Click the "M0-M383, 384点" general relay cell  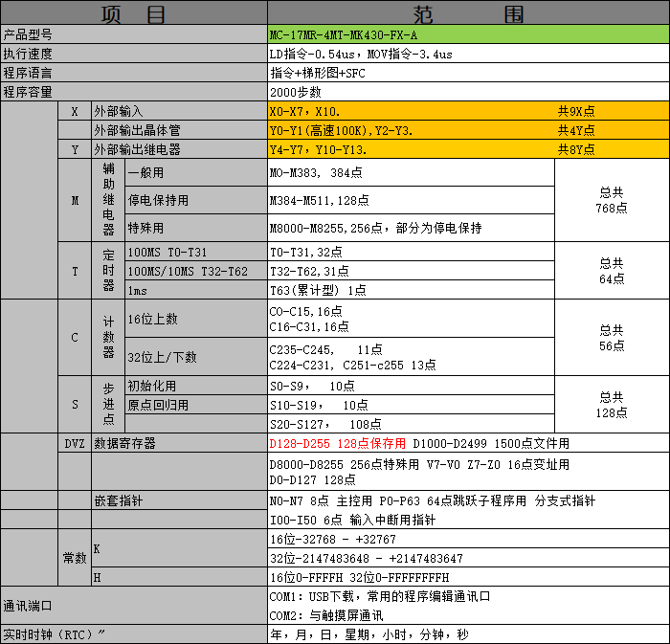tap(315, 173)
